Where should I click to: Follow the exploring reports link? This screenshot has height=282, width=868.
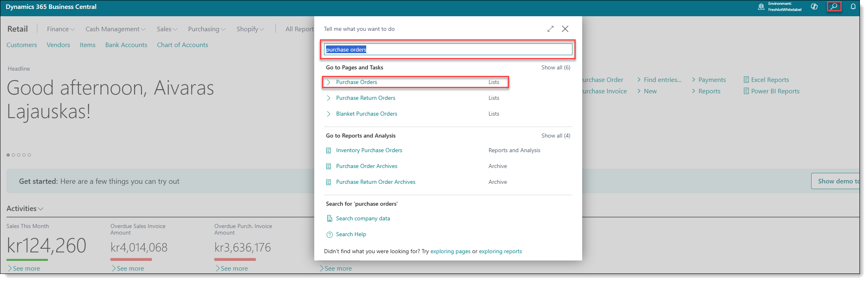(x=500, y=251)
